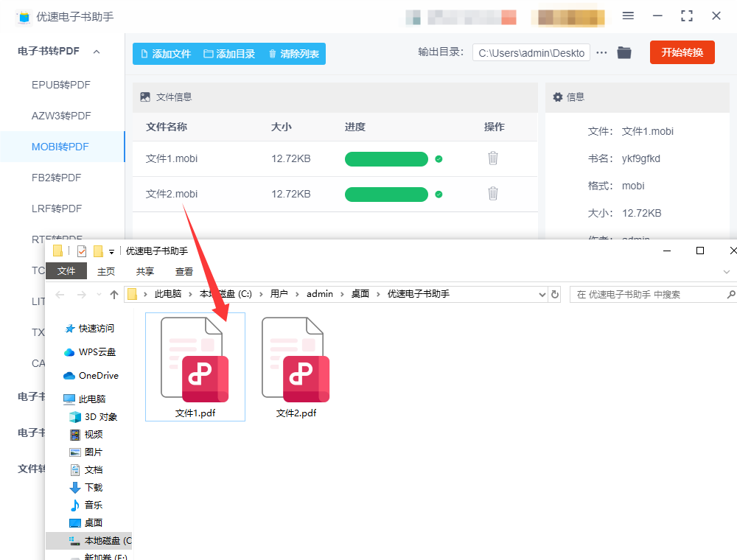Open 桌面 folder in navigation pane
This screenshot has width=737, height=560.
coord(86,523)
